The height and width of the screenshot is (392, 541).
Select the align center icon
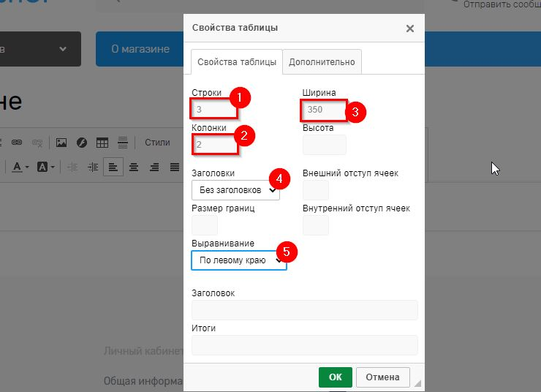134,167
